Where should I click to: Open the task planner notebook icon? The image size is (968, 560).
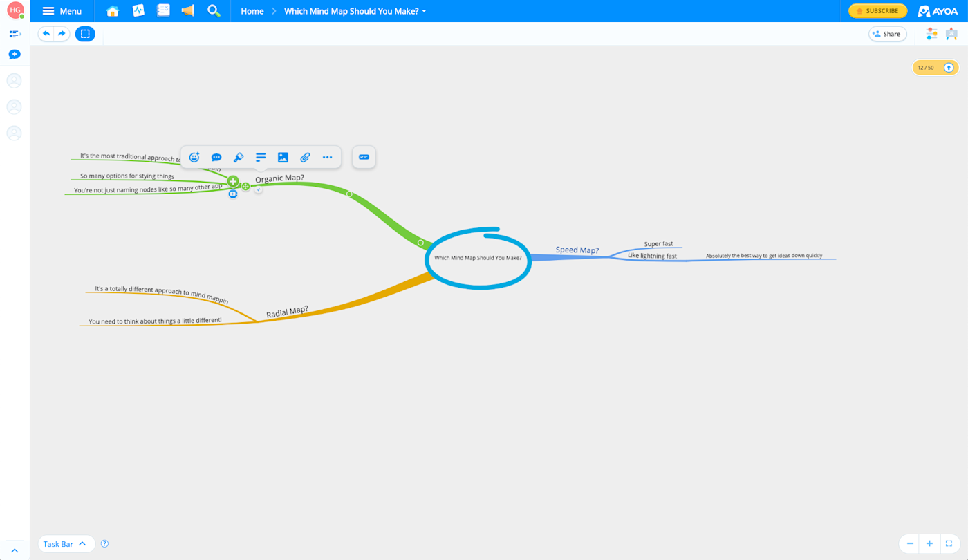tap(163, 11)
